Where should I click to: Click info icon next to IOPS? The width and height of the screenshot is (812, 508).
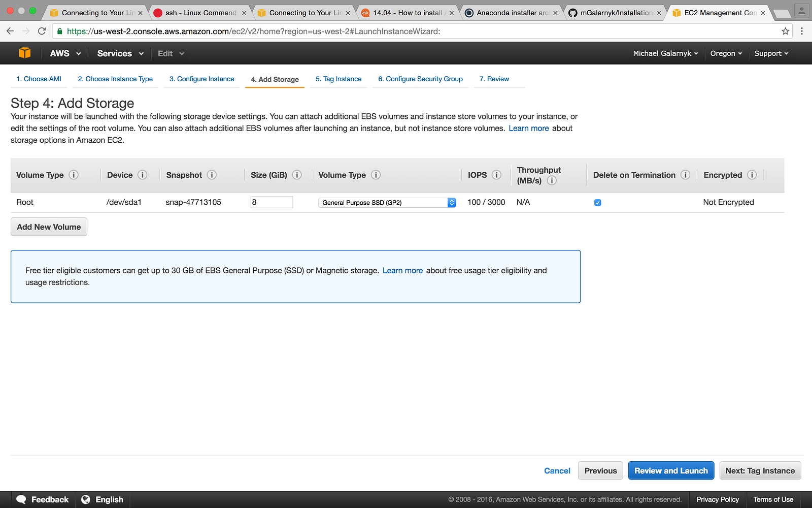click(496, 175)
